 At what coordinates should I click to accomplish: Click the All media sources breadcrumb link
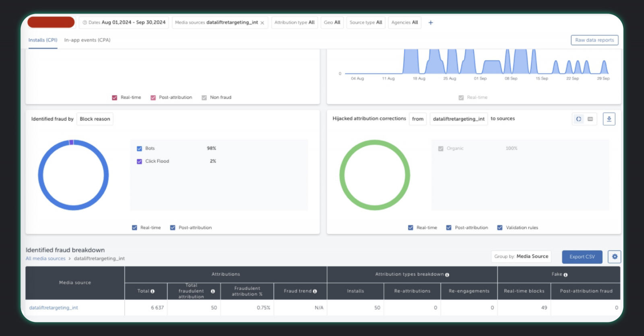pyautogui.click(x=45, y=259)
